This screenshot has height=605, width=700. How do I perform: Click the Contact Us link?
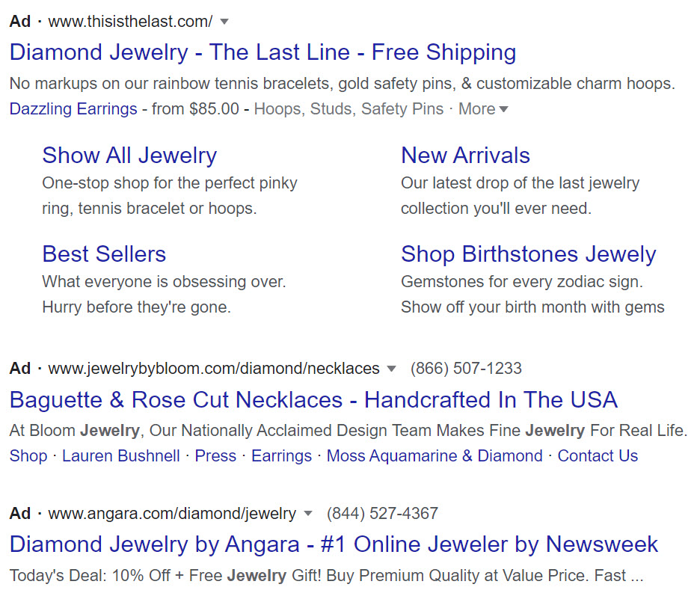tap(598, 456)
